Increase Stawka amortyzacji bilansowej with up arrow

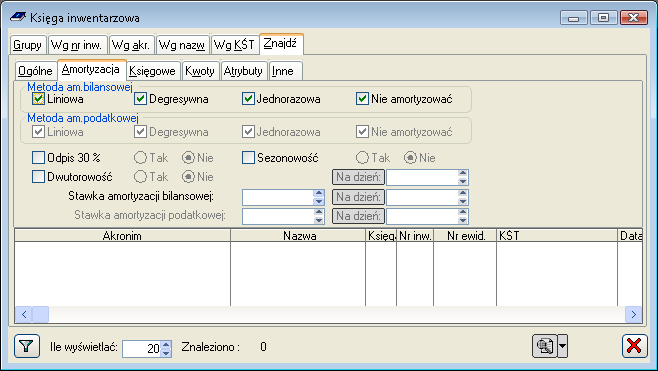pos(319,193)
